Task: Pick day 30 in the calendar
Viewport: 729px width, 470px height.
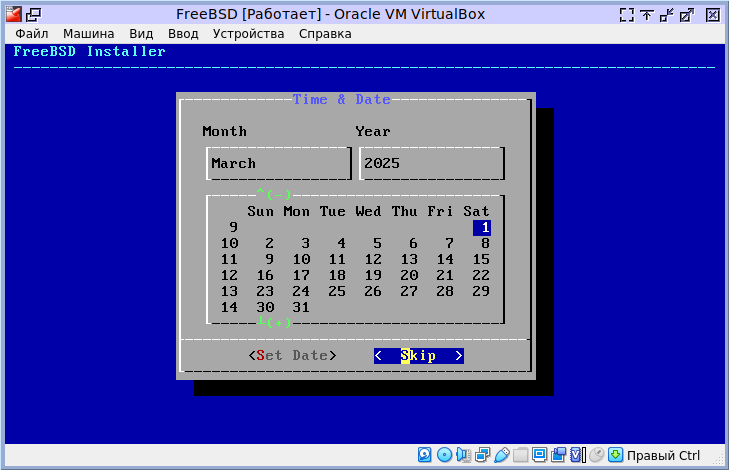Action: (265, 307)
